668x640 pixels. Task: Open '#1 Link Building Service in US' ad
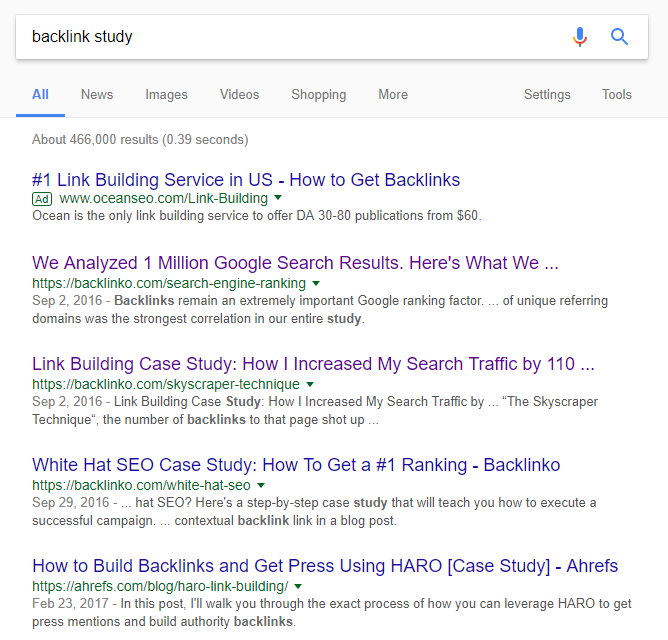[x=246, y=180]
